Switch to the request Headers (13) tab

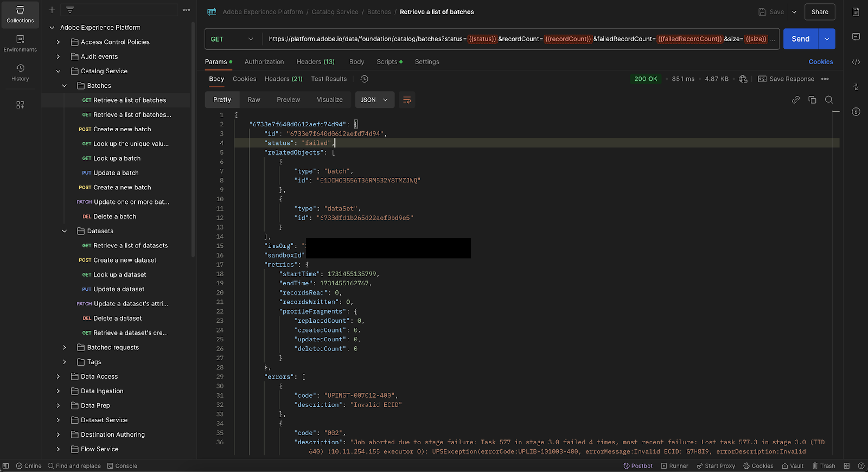[315, 62]
